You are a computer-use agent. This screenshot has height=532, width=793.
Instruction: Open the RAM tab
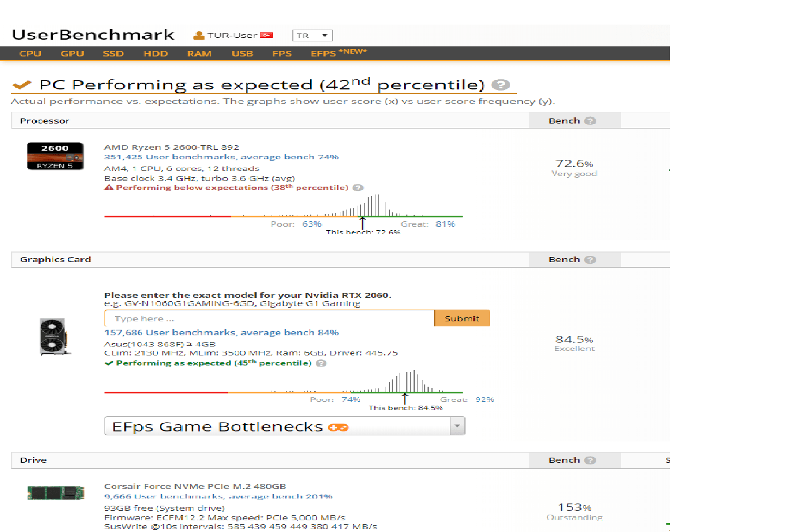[x=199, y=54]
